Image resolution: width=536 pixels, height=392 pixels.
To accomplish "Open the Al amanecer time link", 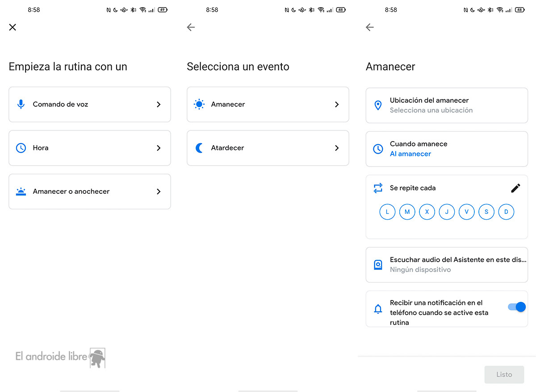I will pos(410,154).
